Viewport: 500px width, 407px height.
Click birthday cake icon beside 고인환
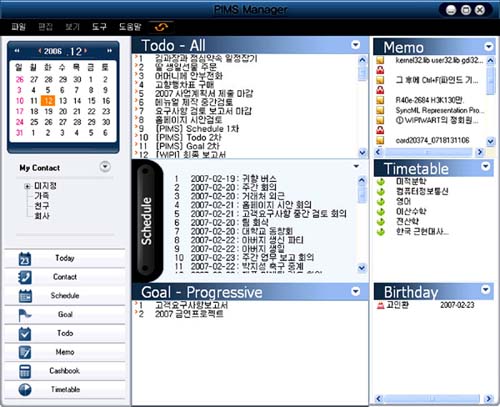click(x=380, y=305)
